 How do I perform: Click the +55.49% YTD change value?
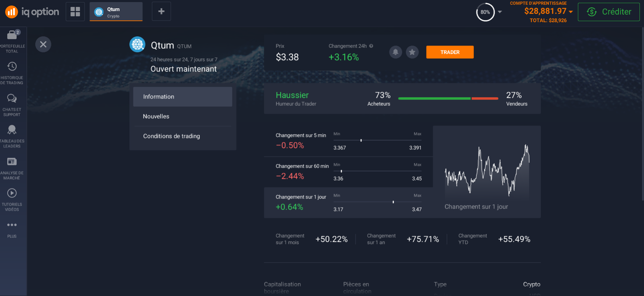[514, 239]
